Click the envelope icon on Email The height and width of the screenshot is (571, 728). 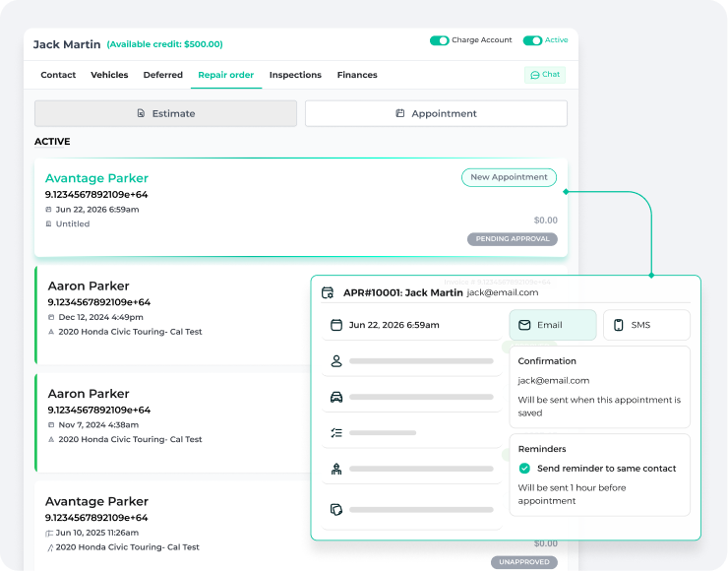[x=524, y=325]
